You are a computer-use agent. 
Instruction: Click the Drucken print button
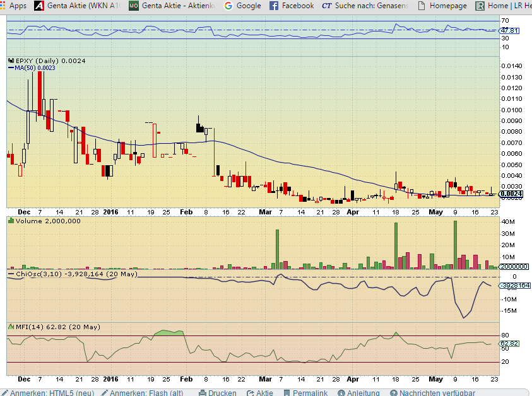(x=222, y=393)
